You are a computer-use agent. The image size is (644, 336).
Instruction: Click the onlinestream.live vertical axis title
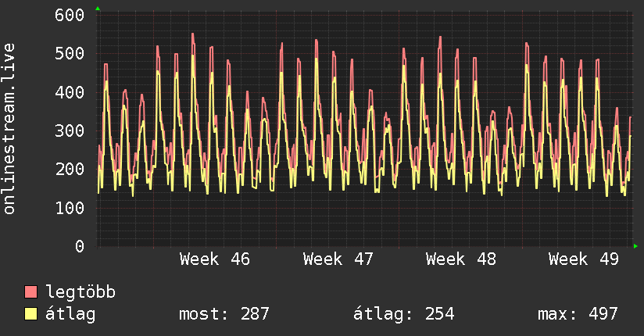click(x=9, y=129)
